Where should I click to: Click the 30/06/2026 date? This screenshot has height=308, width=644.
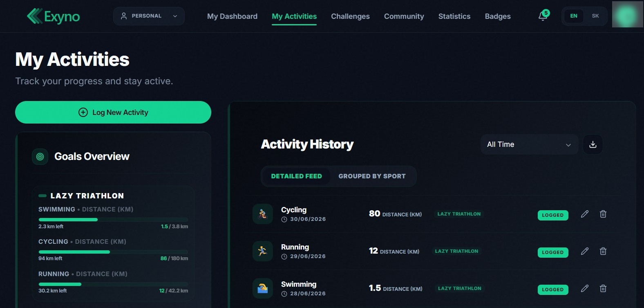pyautogui.click(x=308, y=219)
